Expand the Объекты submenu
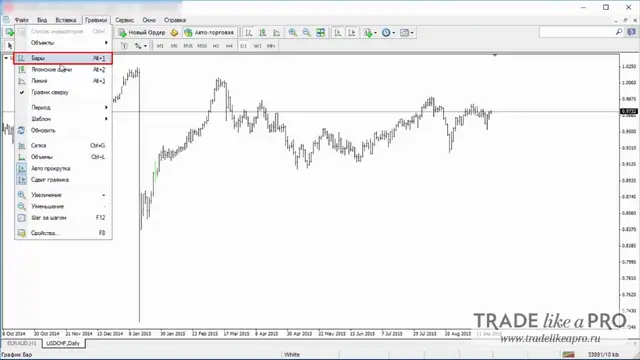The width and height of the screenshot is (640, 360). click(x=63, y=42)
